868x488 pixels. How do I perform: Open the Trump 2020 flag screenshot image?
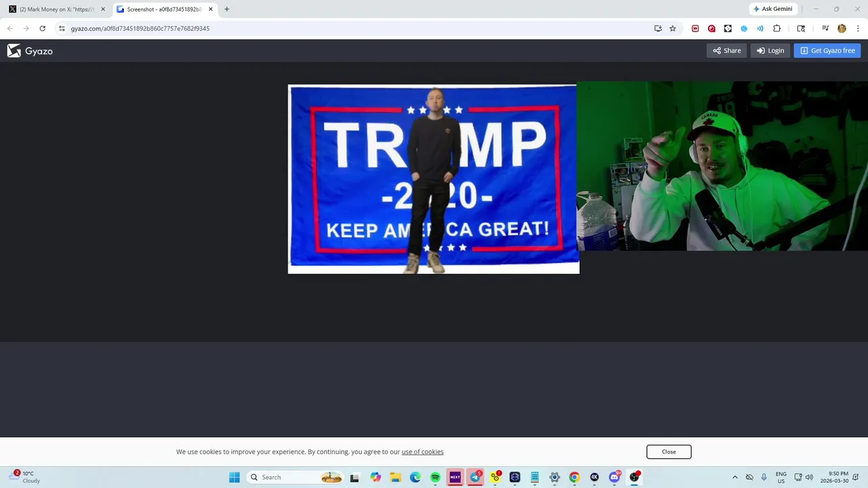(x=433, y=179)
